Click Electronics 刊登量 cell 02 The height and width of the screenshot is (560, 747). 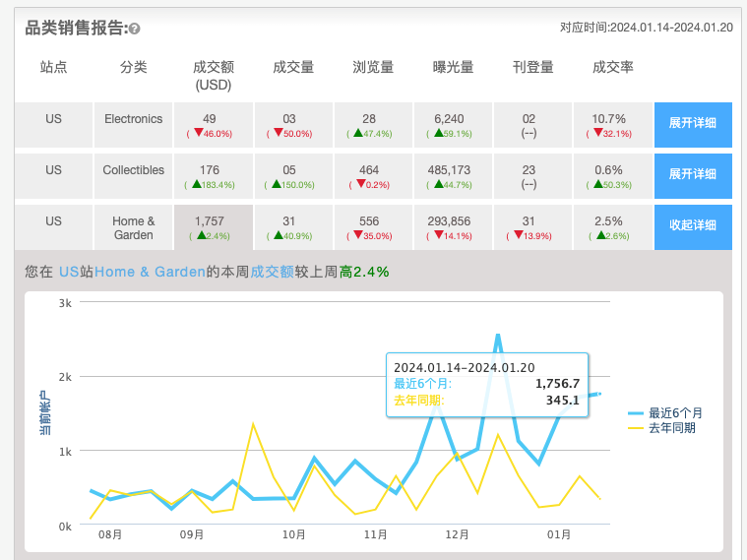pyautogui.click(x=533, y=124)
